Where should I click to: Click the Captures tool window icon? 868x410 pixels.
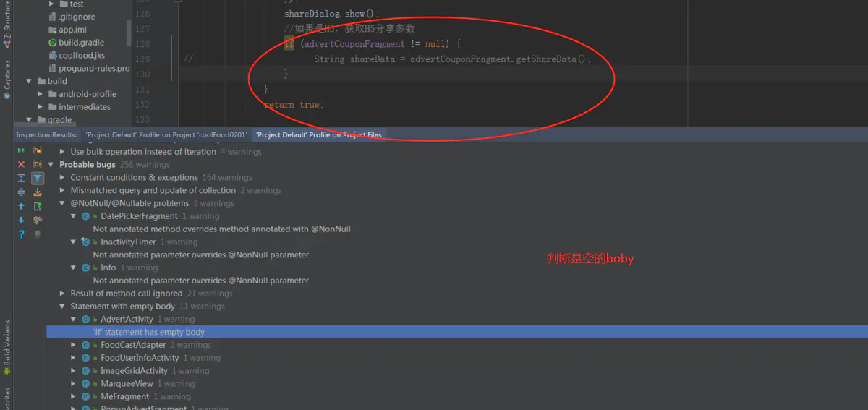point(7,95)
